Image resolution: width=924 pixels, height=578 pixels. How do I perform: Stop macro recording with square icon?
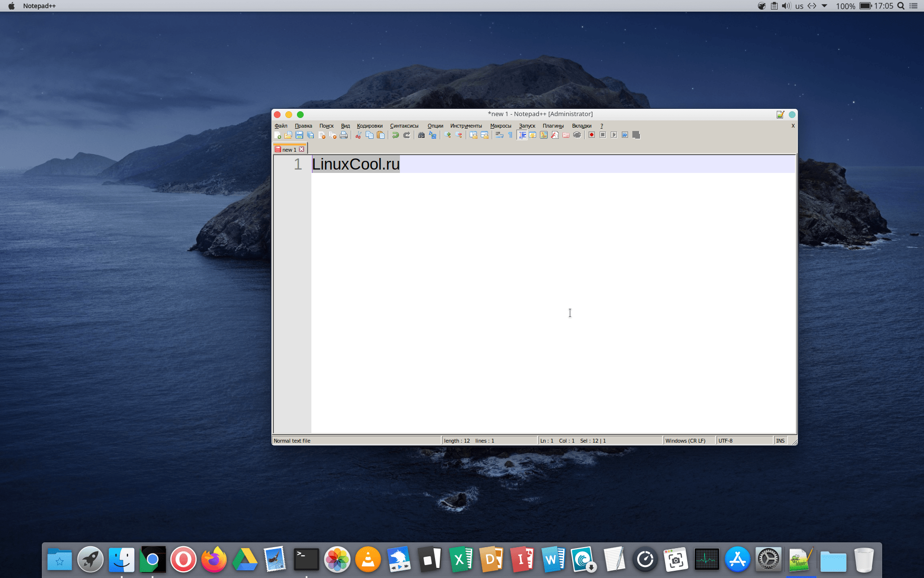point(603,135)
